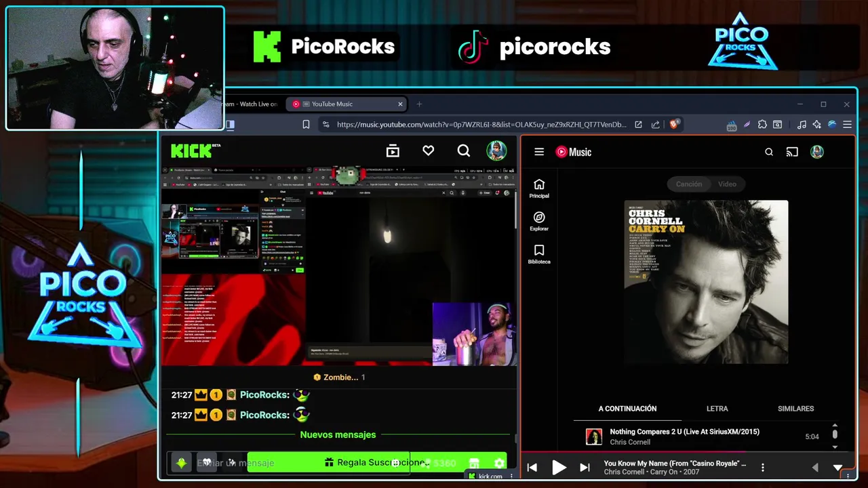This screenshot has width=868, height=488.
Task: Search in YouTube Music
Action: pos(769,152)
